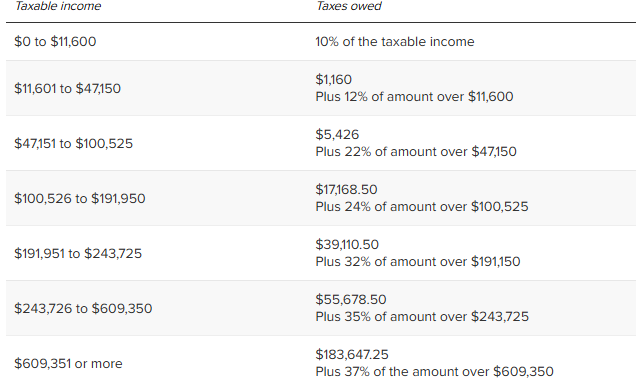
Task: Click 'Plus 37% of the amount over $609,350'
Action: point(435,372)
